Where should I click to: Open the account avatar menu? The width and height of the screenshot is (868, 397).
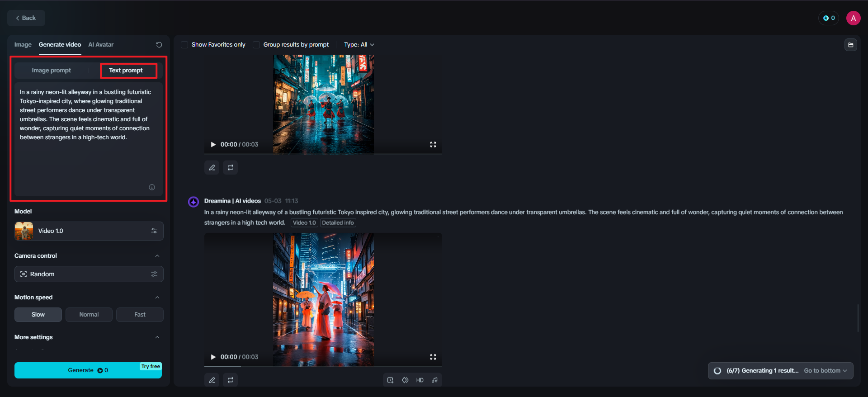[x=853, y=18]
